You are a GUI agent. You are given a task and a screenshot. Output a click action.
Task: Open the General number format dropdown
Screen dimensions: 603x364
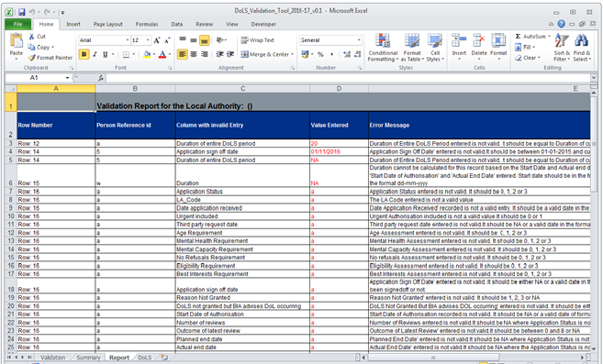pyautogui.click(x=359, y=40)
